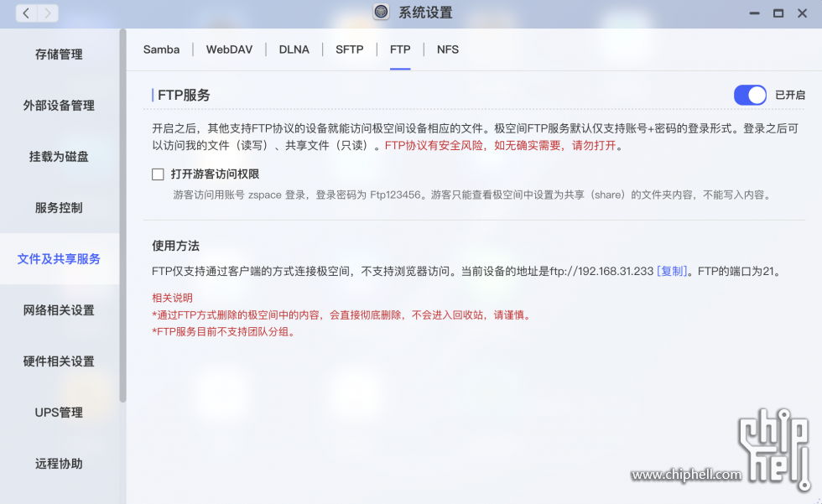Close the 系统设置 window

[802, 13]
